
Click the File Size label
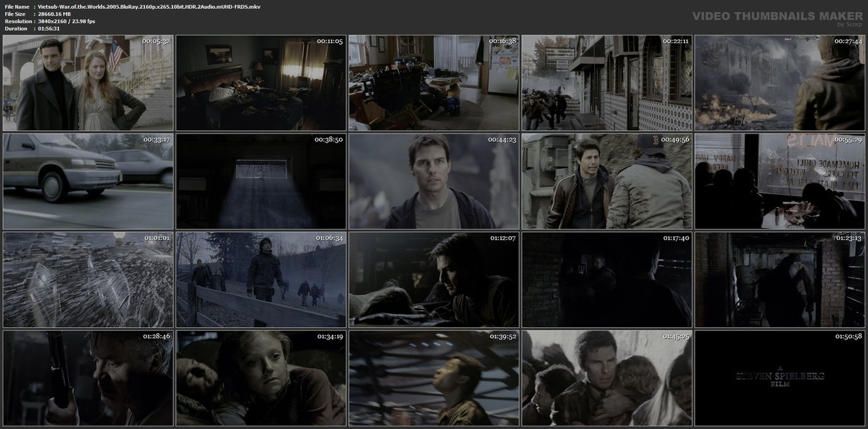[x=14, y=14]
